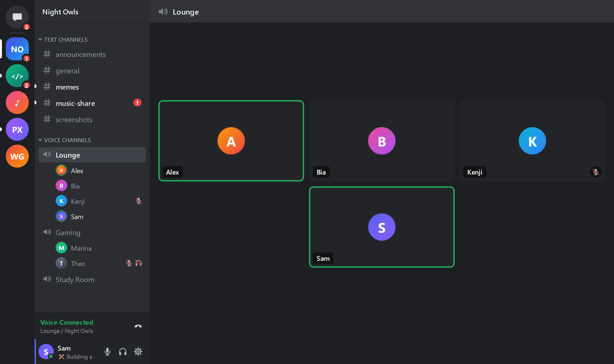Click Sam's purple avatar in user panel
The height and width of the screenshot is (364, 614).
click(46, 352)
